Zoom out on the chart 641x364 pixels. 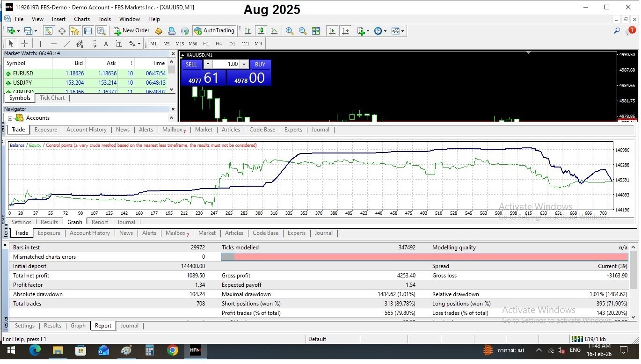[x=303, y=31]
